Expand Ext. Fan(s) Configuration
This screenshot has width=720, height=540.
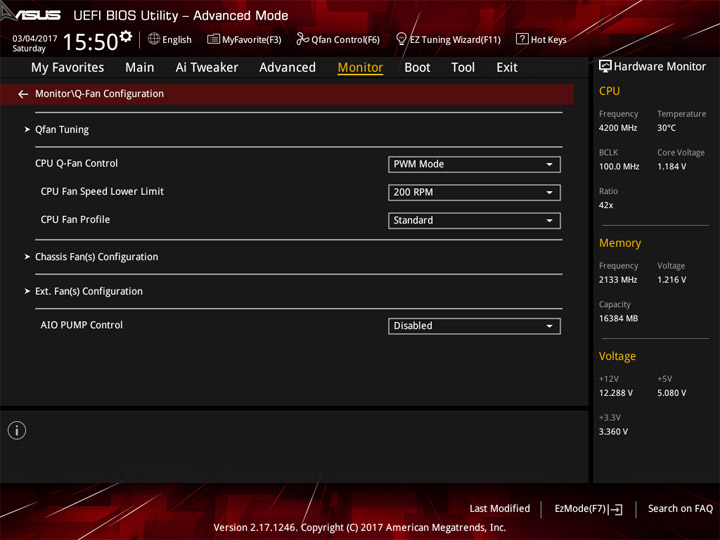(x=89, y=291)
